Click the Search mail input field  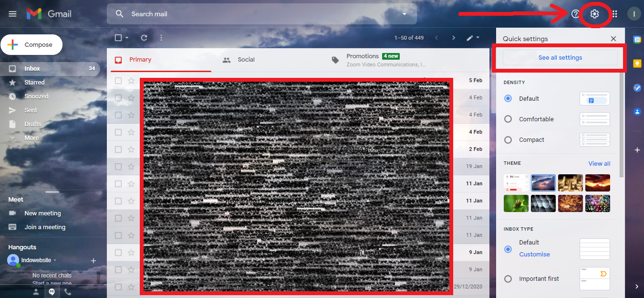tap(258, 14)
